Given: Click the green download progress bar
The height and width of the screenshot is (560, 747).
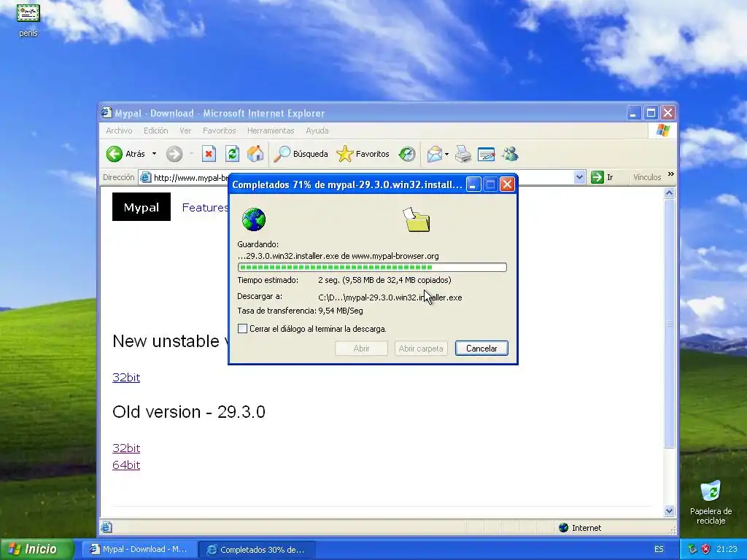Looking at the screenshot, I should (x=372, y=267).
